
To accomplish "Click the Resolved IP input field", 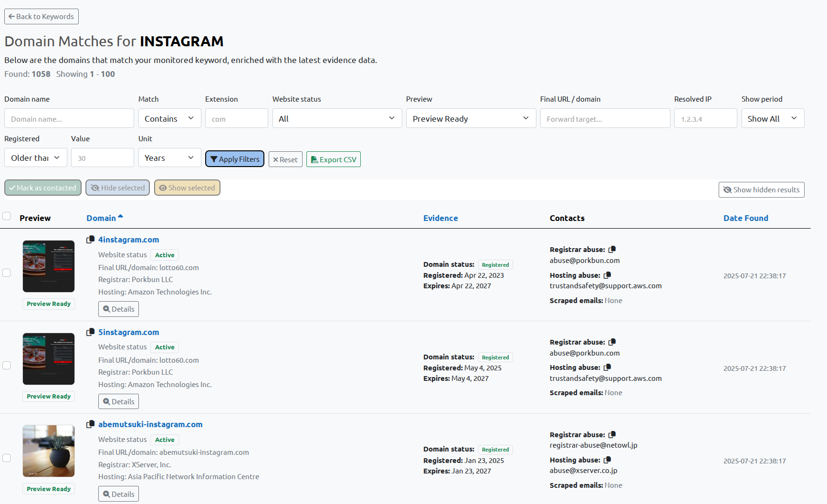I will pos(705,118).
